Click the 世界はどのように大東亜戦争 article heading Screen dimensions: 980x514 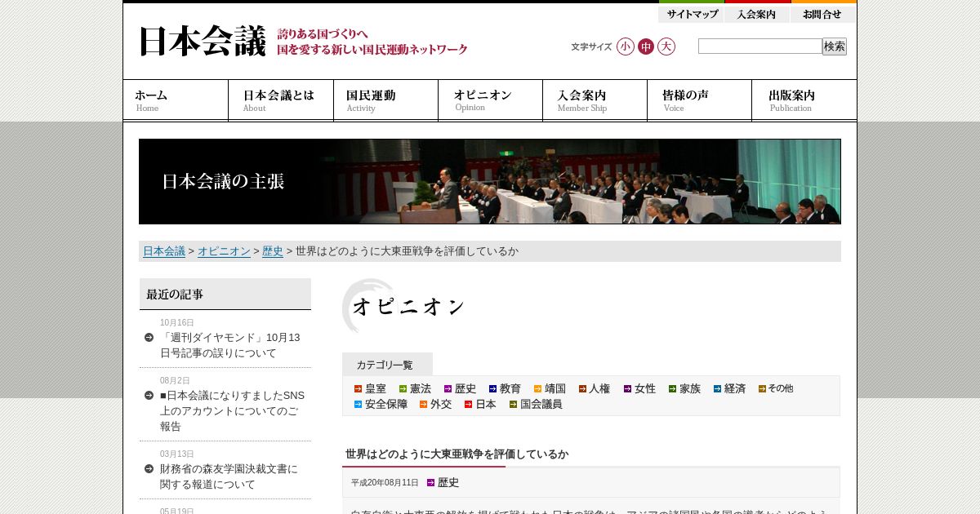(x=457, y=454)
